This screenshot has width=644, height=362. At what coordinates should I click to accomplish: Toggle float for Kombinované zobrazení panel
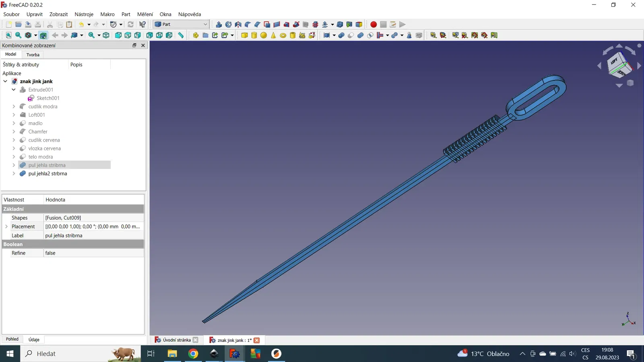tap(134, 45)
